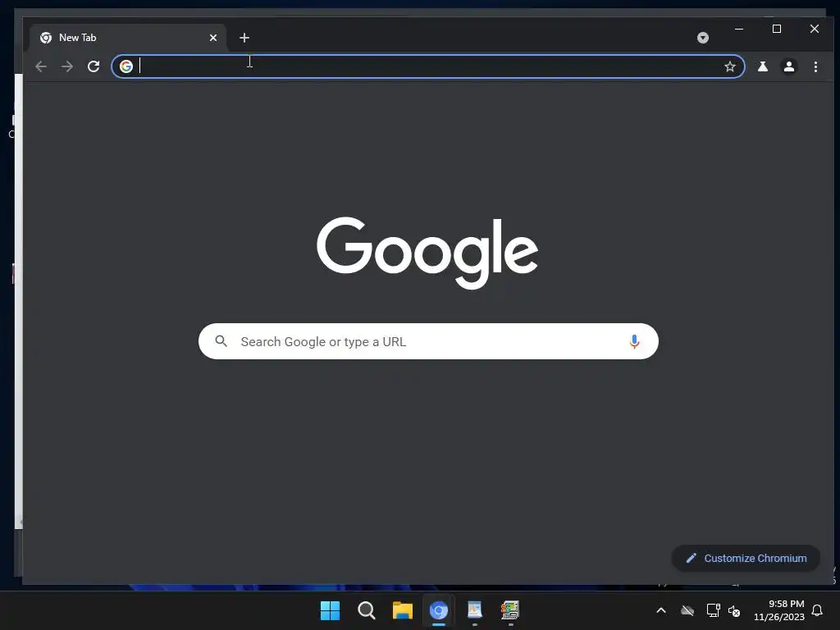The width and height of the screenshot is (840, 630).
Task: Open the Chromium three-dot menu
Action: coord(815,66)
